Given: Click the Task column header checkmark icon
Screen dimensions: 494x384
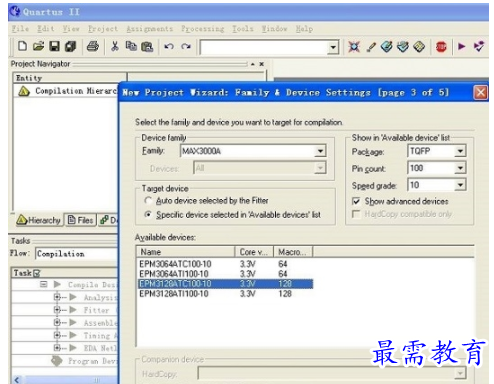Looking at the screenshot, I should [36, 273].
